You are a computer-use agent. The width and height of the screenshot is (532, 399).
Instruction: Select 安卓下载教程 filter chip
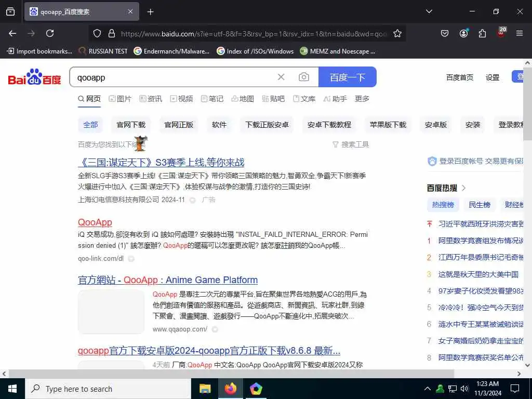click(329, 125)
